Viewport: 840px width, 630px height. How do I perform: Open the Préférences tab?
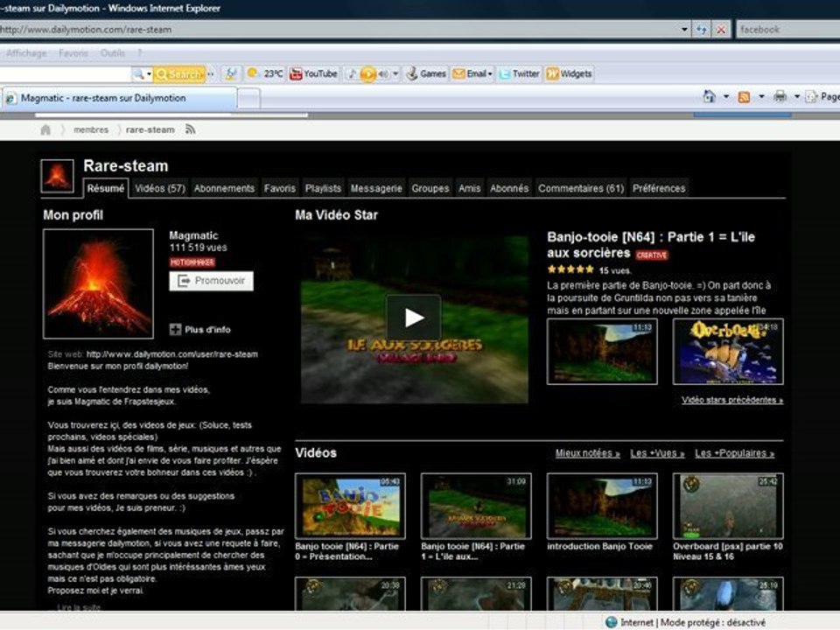pos(658,188)
